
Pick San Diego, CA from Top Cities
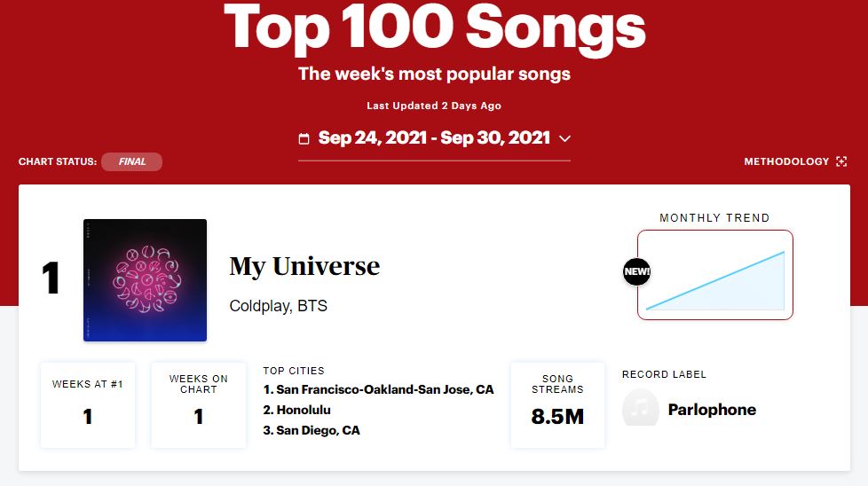tap(317, 430)
